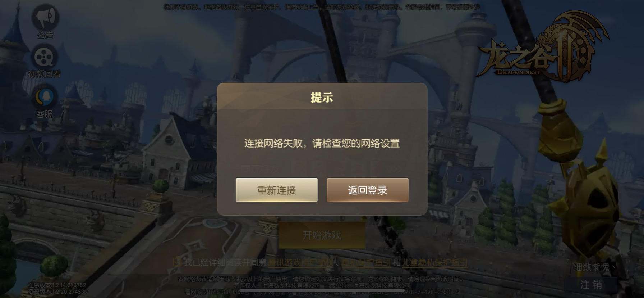
Task: Click the 程序版本 version number text
Action: coord(57,285)
